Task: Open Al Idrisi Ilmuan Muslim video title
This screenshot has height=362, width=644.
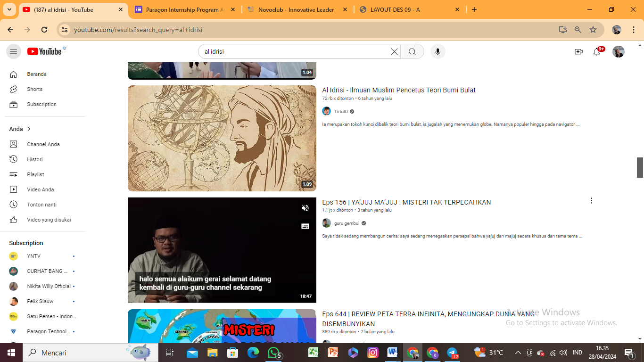Action: click(x=399, y=90)
